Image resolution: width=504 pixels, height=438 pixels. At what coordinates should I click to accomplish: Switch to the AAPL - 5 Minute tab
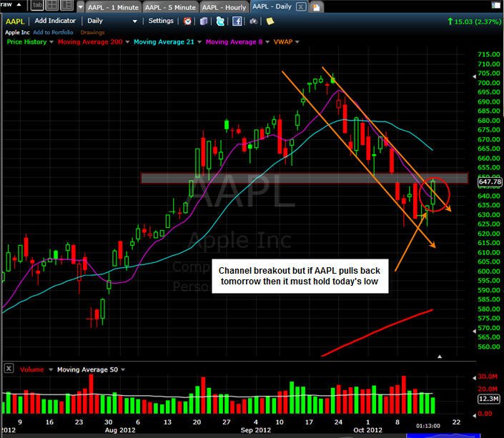tap(170, 7)
